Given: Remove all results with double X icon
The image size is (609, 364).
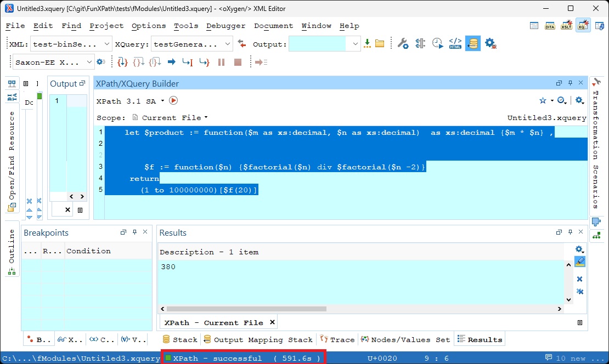Looking at the screenshot, I should [579, 292].
